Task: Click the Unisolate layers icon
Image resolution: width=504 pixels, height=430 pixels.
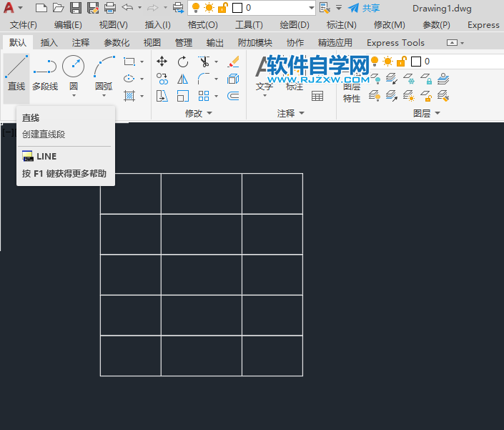Action: (x=392, y=96)
